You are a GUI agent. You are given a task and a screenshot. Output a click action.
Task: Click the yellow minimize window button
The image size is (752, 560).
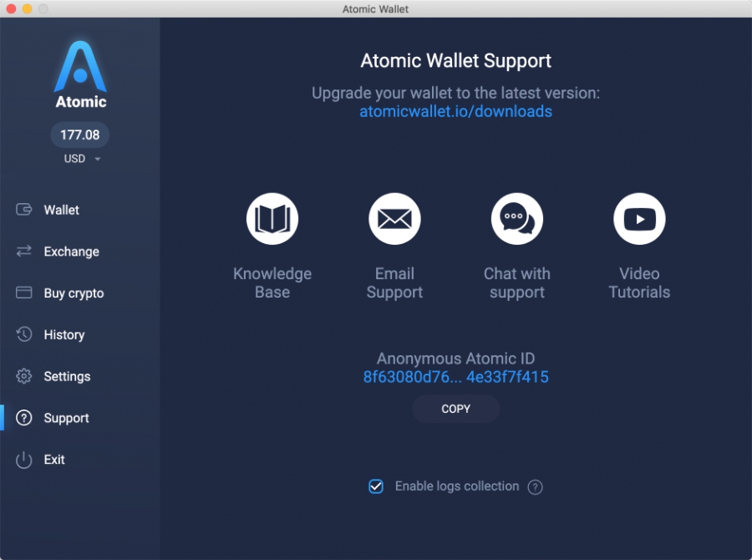tap(28, 8)
